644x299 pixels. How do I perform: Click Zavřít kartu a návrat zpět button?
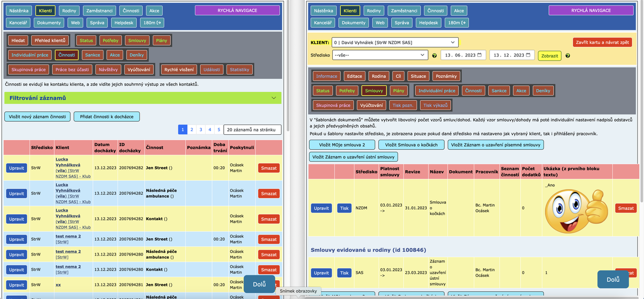(x=603, y=42)
